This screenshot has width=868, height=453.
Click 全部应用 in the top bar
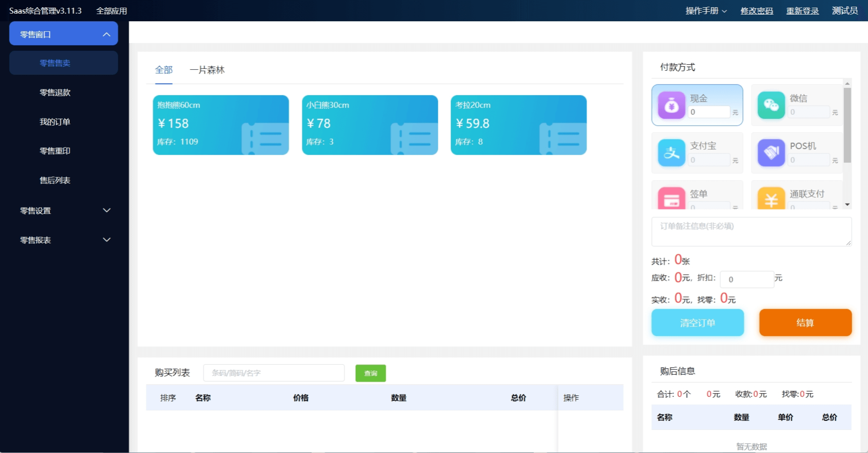pyautogui.click(x=112, y=11)
